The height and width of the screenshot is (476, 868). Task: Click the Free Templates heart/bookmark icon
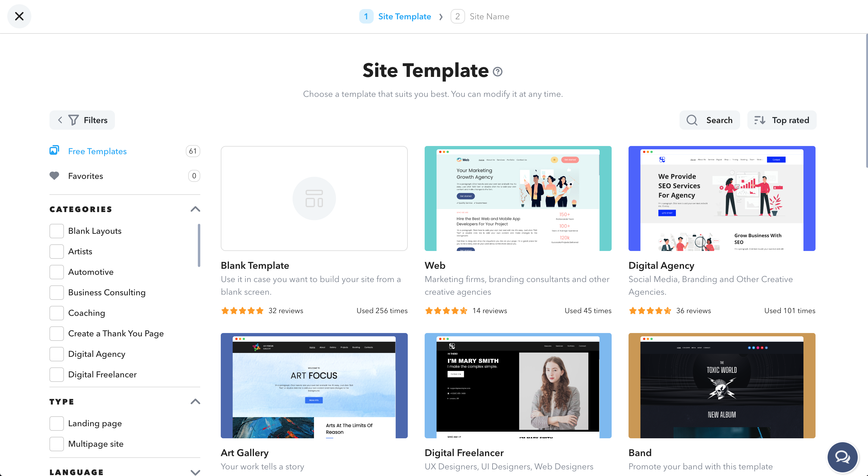click(x=55, y=151)
